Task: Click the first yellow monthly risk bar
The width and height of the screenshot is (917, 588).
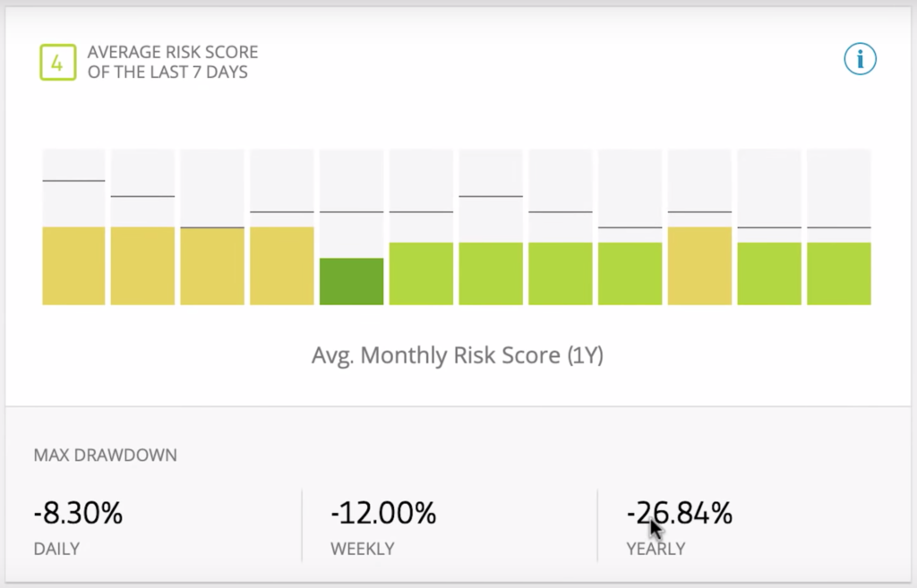Action: click(x=73, y=265)
